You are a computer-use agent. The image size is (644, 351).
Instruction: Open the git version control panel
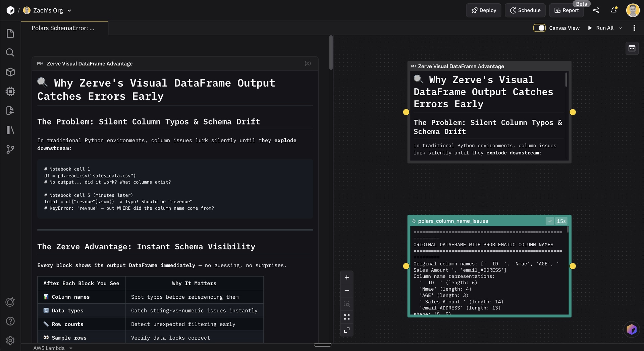coord(10,150)
